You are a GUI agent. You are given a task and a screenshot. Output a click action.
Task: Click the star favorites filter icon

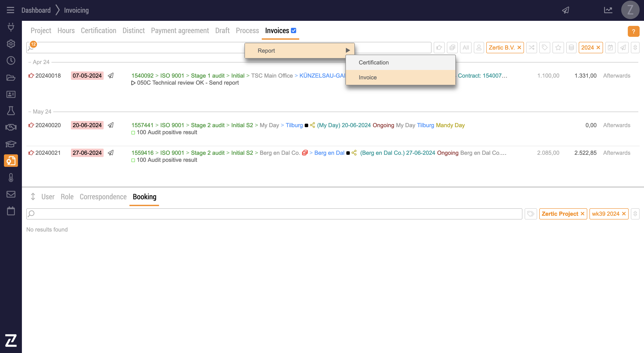(558, 48)
